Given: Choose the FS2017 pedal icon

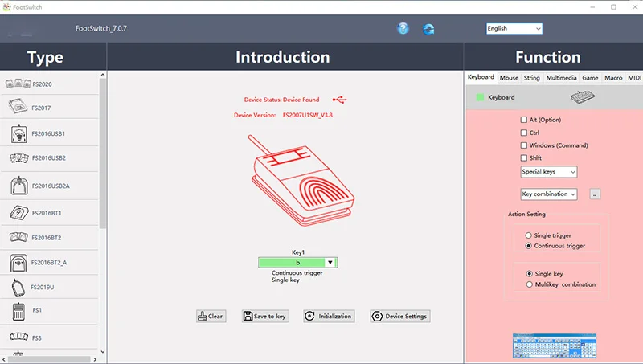Looking at the screenshot, I should coord(18,107).
